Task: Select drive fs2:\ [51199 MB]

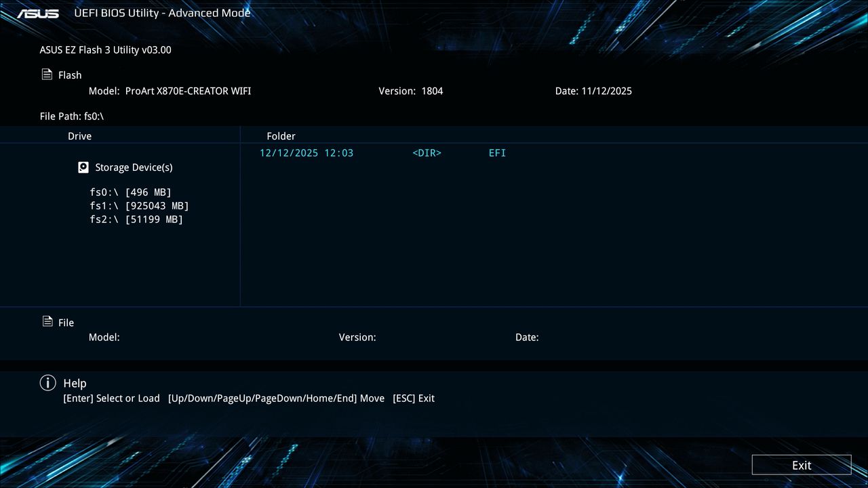Action: 136,219
